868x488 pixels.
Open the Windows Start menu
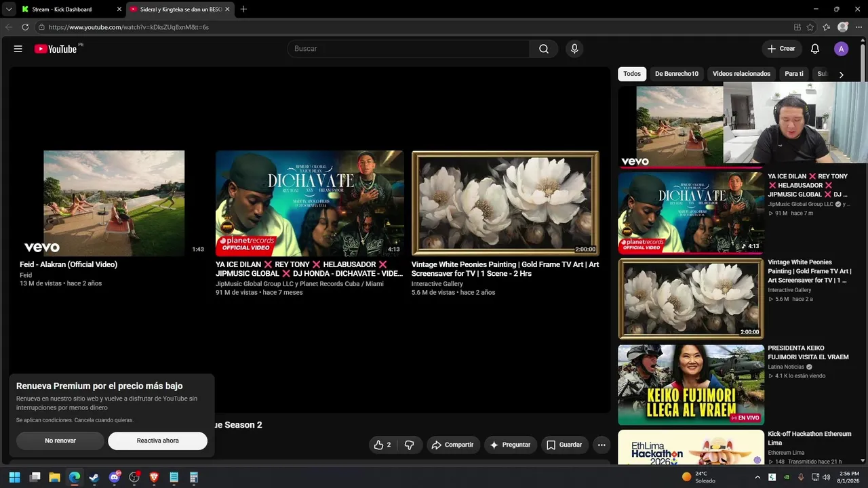click(16, 477)
